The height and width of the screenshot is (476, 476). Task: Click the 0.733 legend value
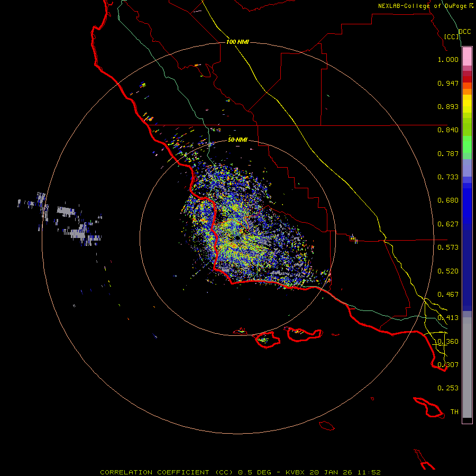tap(448, 177)
